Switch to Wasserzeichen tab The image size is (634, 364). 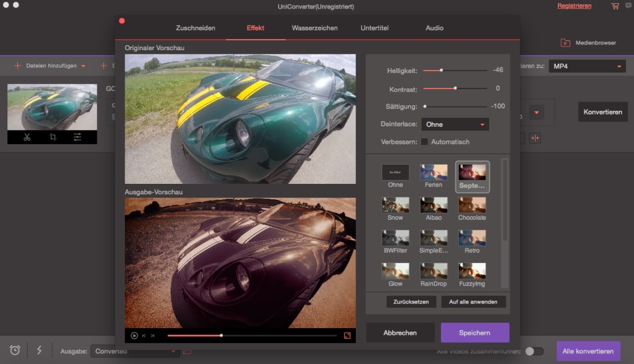315,28
